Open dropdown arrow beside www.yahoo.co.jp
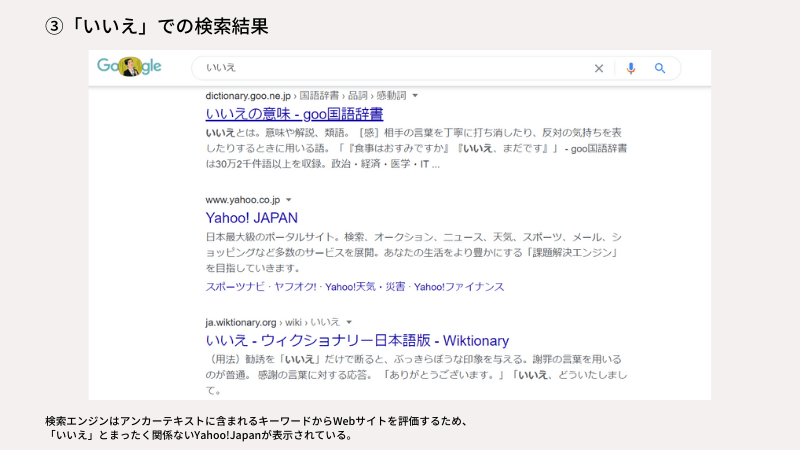 click(289, 200)
